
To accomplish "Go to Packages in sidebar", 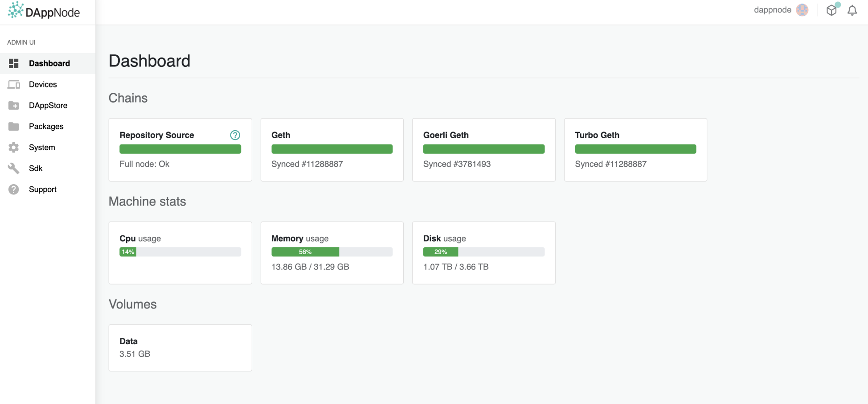I will point(46,126).
